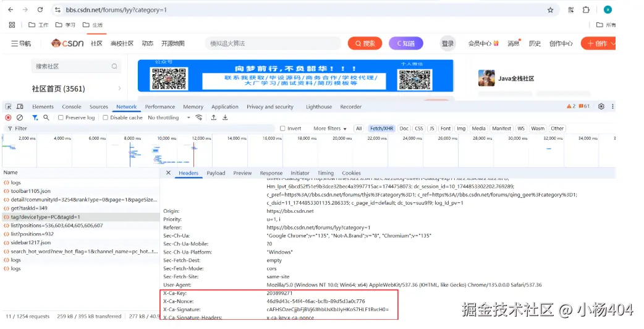The width and height of the screenshot is (644, 329).
Task: Open the browser extensions puzzle icon
Action: pyautogui.click(x=586, y=10)
